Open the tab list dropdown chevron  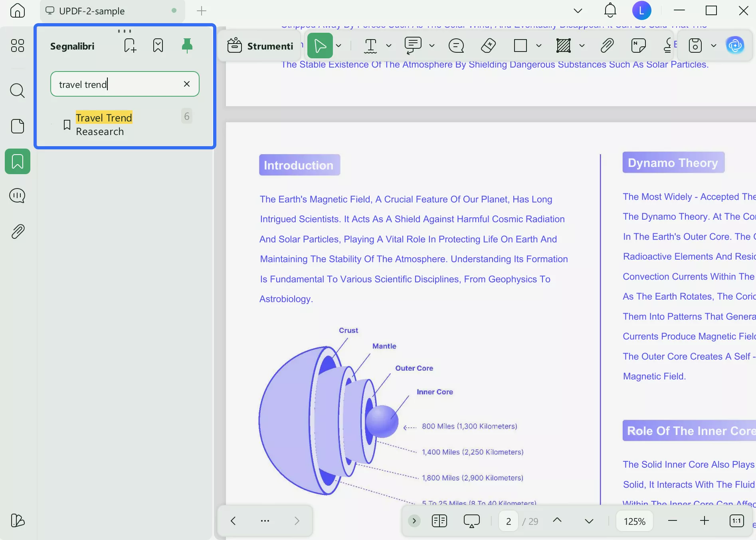pos(578,11)
